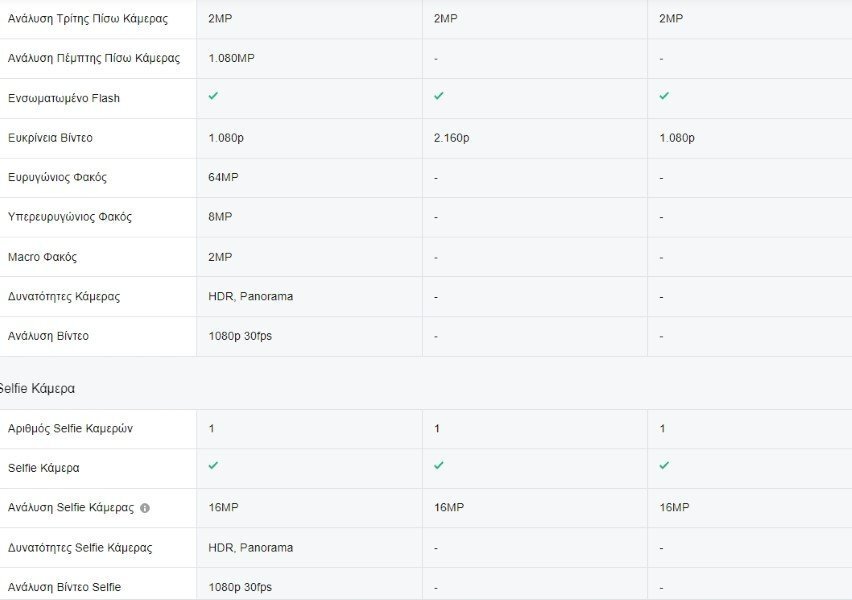
Task: Click second column checkmark in Selfie Κάμερα row
Action: pos(438,465)
